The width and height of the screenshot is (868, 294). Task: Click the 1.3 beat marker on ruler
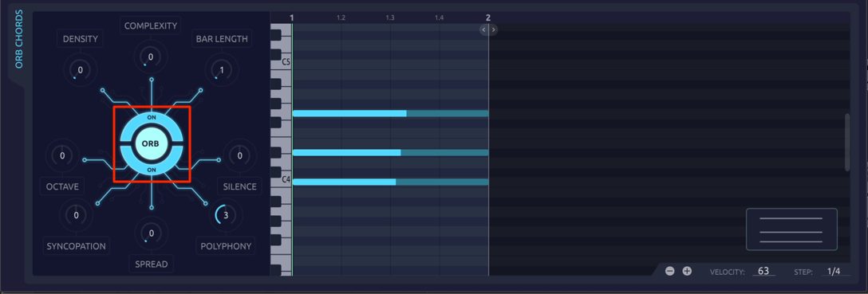coord(390,18)
